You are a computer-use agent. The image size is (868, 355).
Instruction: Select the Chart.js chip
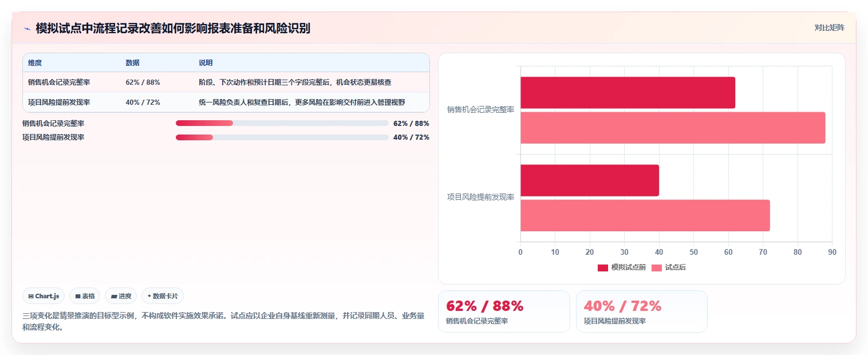click(x=44, y=296)
